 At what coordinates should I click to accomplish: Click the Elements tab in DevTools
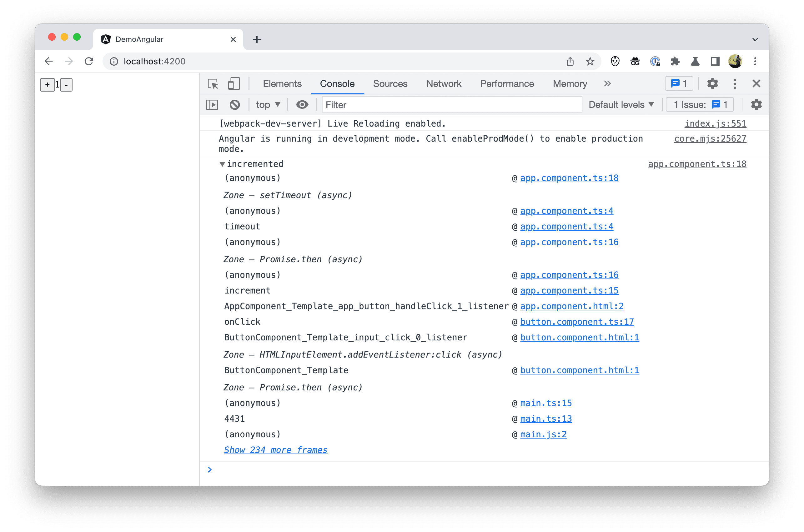[x=283, y=84]
